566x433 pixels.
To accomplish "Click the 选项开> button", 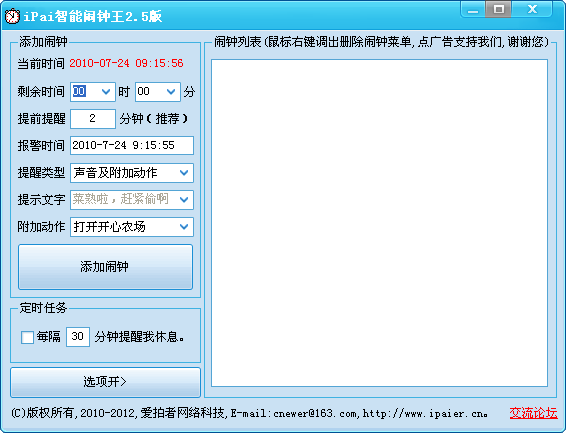I will click(x=105, y=382).
